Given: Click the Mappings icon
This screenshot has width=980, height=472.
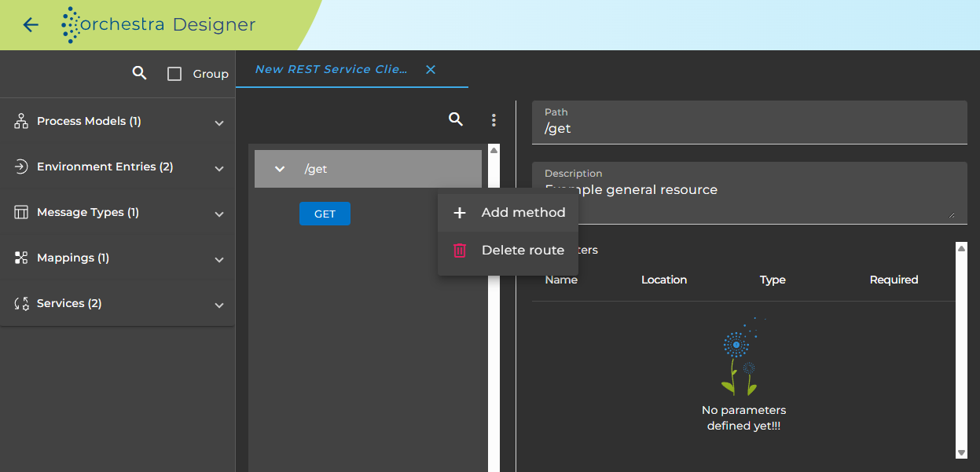Looking at the screenshot, I should (x=21, y=258).
